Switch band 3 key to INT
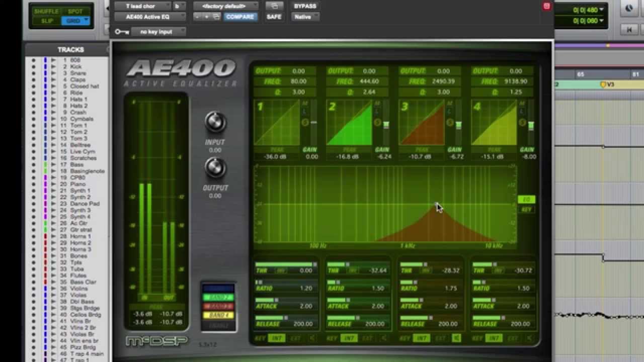The image size is (644, 362). pyautogui.click(x=422, y=338)
